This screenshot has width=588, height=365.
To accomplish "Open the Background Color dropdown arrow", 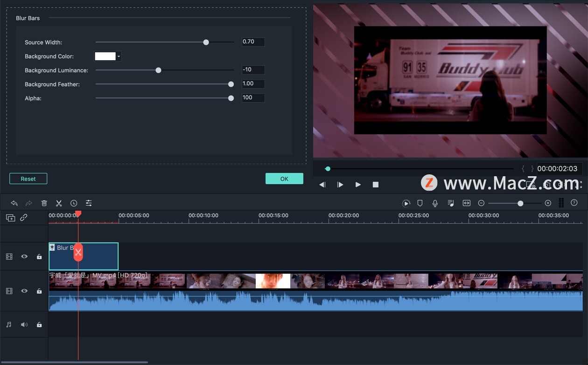I will coord(119,56).
